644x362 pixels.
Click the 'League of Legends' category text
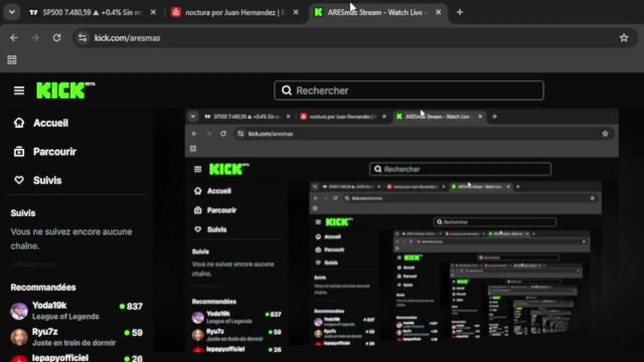pyautogui.click(x=65, y=316)
